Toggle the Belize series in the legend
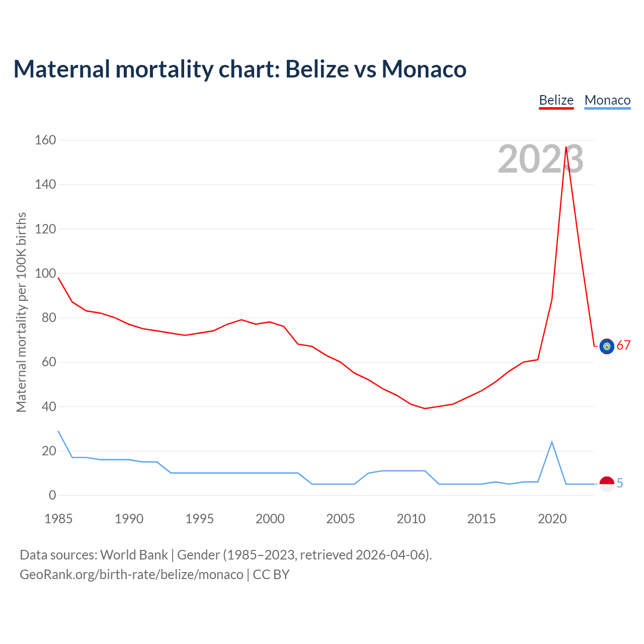 [556, 100]
